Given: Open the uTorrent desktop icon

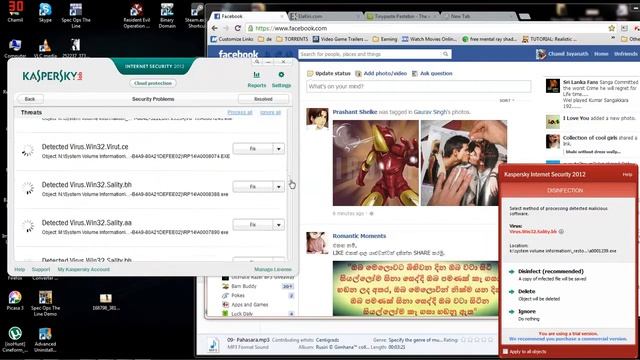Looking at the screenshot, I should [x=15, y=334].
